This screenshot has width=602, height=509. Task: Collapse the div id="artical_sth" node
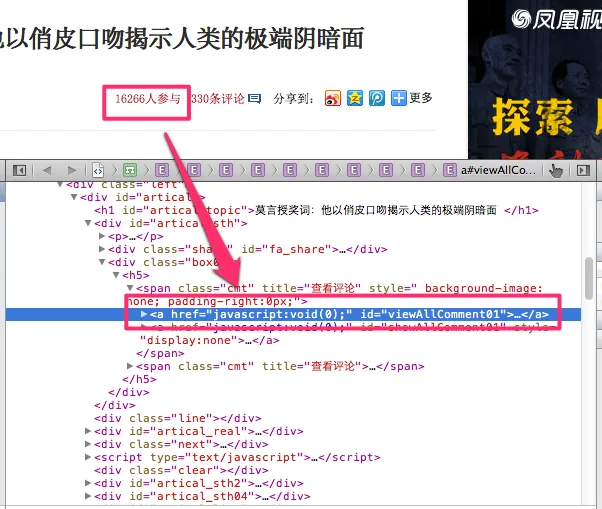click(x=88, y=223)
